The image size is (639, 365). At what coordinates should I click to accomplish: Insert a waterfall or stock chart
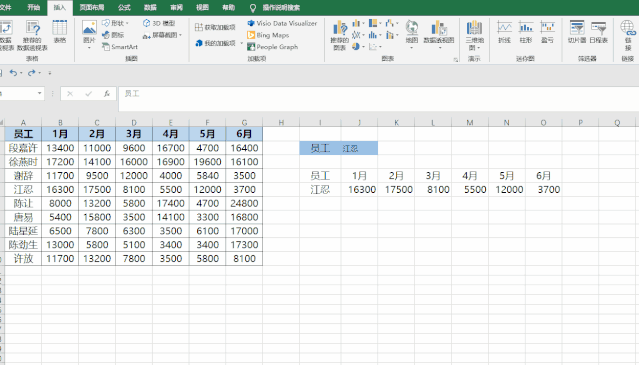(392, 23)
